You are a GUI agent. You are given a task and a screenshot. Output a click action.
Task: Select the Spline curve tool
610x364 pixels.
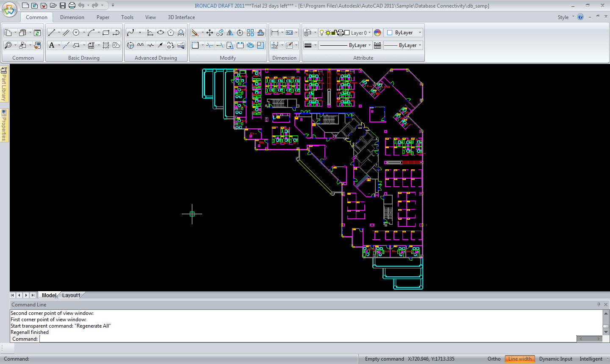pos(130,33)
